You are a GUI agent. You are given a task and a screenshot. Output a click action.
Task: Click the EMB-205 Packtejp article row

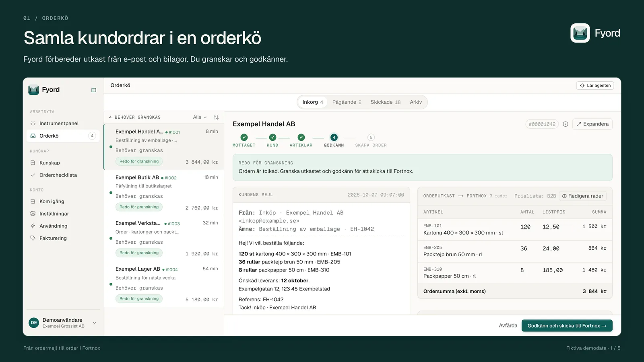(x=515, y=251)
